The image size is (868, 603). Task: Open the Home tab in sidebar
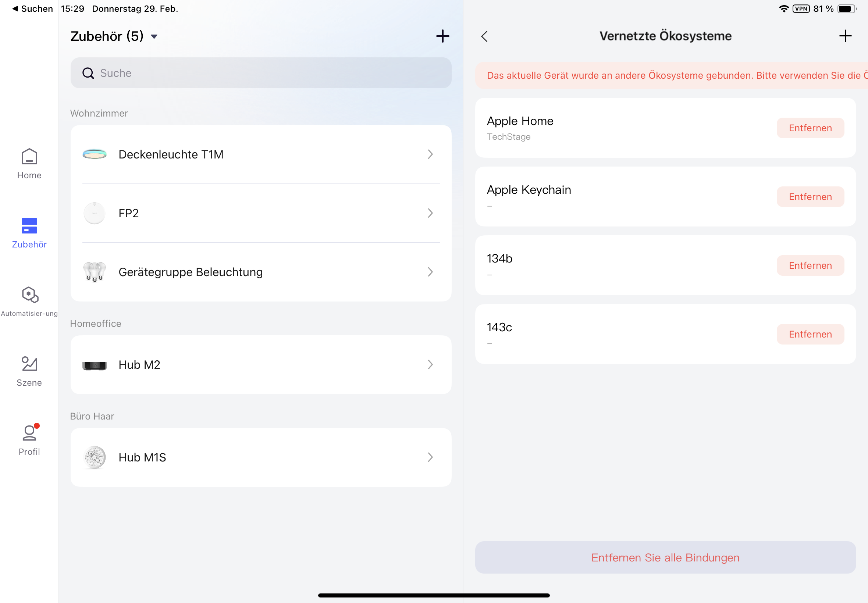coord(29,163)
